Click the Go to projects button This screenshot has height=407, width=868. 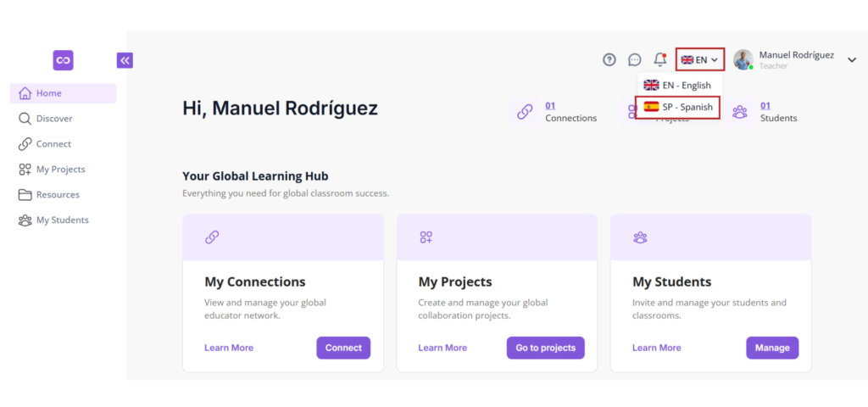tap(545, 348)
